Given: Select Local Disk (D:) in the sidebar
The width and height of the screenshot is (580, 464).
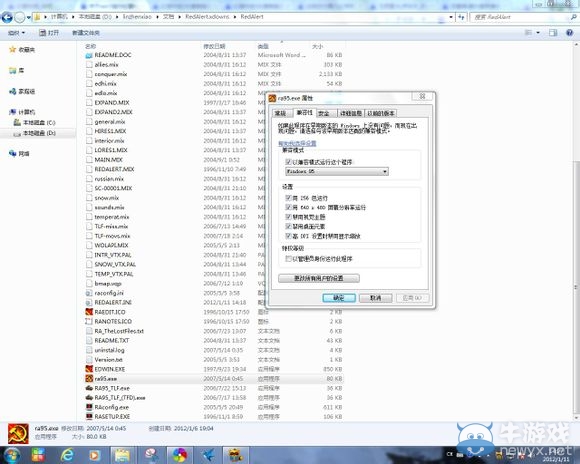Looking at the screenshot, I should [34, 133].
